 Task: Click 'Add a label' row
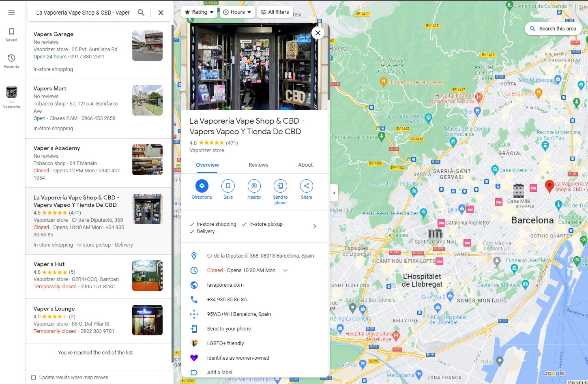pos(254,373)
